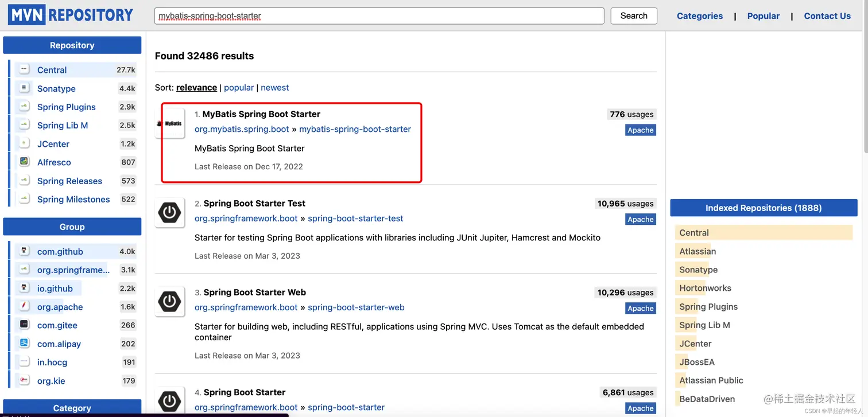Screen dimensions: 868x417
Task: Open the MyBatis Spring Boot Starter title
Action: tap(261, 114)
